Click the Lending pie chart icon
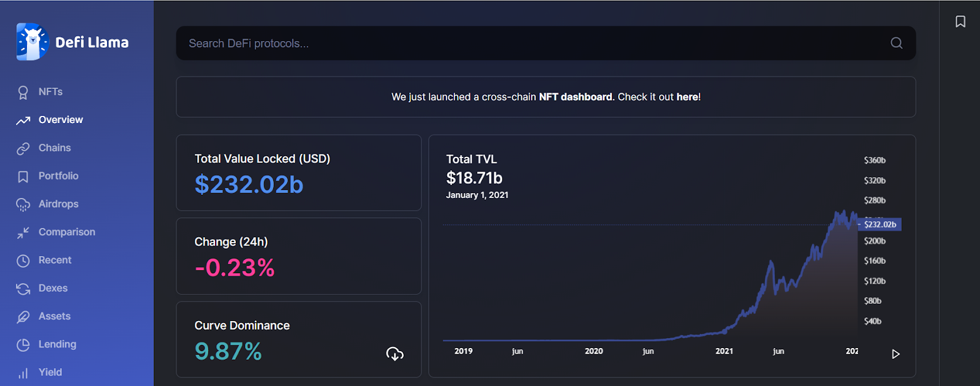This screenshot has width=980, height=386. coord(23,345)
